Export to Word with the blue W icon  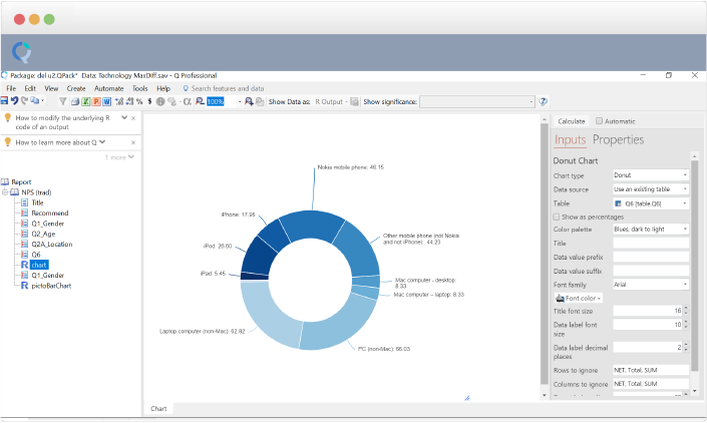coord(107,101)
